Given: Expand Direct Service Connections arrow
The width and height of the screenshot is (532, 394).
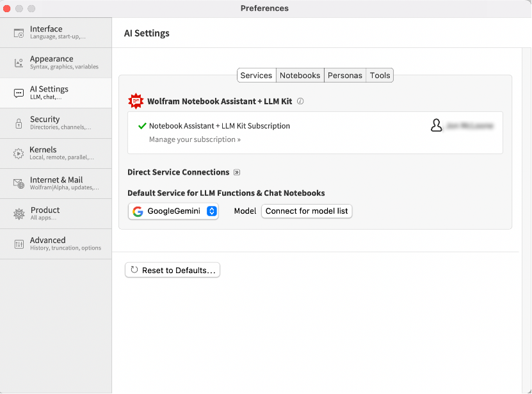Looking at the screenshot, I should coord(237,172).
